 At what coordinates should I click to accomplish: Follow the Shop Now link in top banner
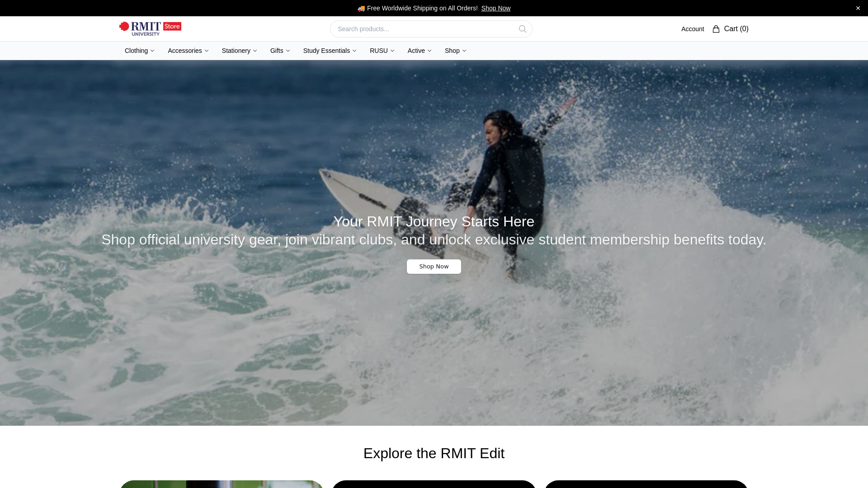click(x=496, y=8)
